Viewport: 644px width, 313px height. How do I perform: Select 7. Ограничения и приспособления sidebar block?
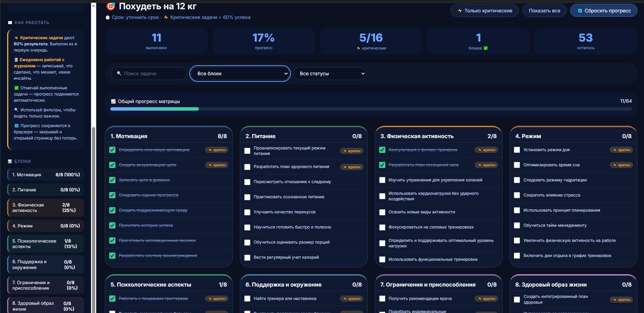point(46,285)
